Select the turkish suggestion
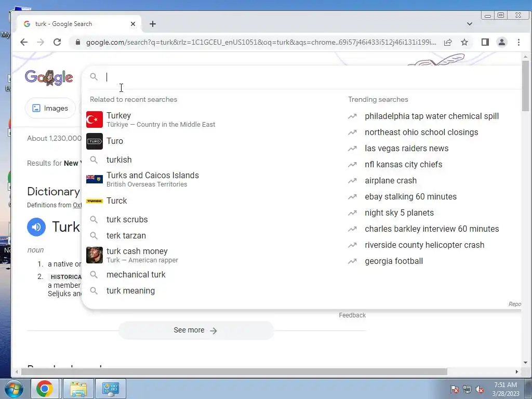The width and height of the screenshot is (532, 399). 119,159
